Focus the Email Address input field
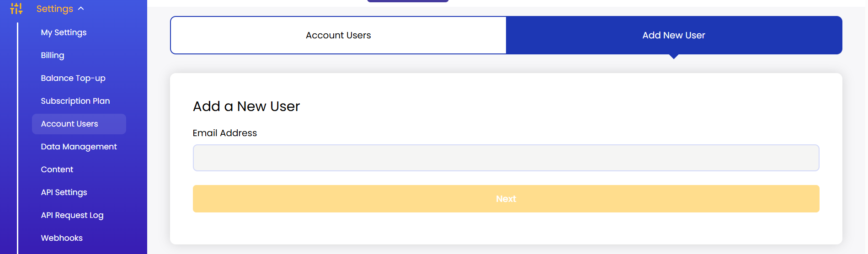This screenshot has width=868, height=254. [506, 158]
